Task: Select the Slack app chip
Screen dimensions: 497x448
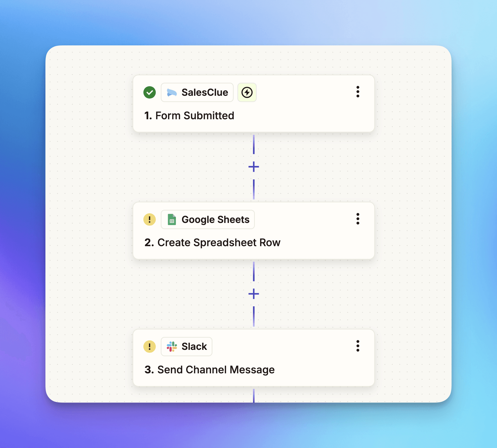Action: coord(186,347)
